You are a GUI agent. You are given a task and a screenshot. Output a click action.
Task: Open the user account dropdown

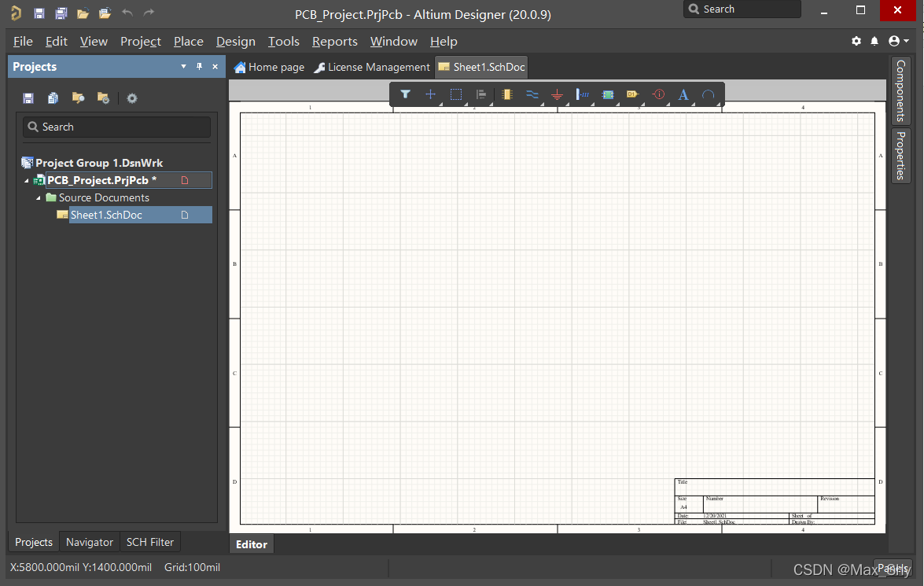899,41
